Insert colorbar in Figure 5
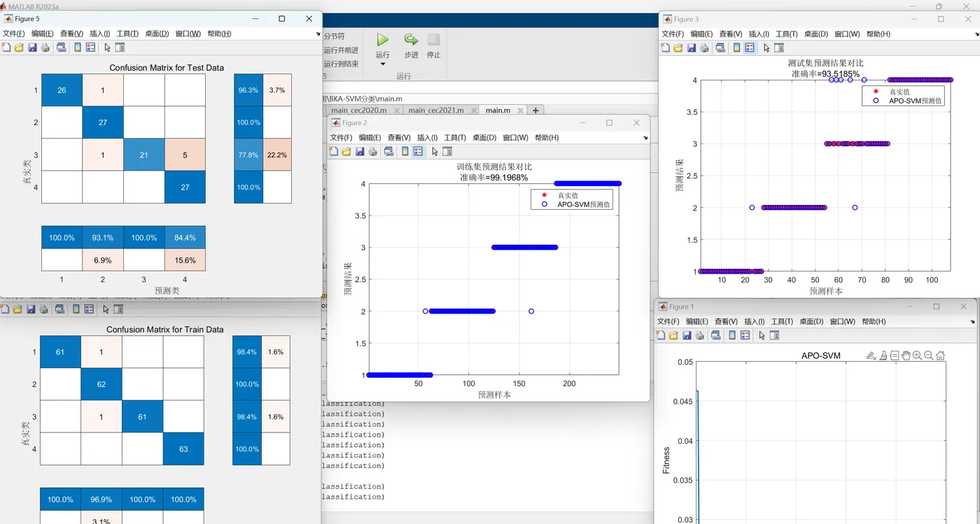The image size is (980, 524). tap(77, 48)
